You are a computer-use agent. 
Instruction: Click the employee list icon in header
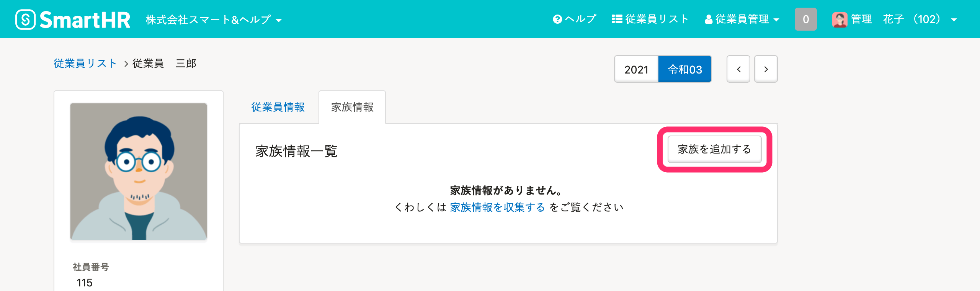[617, 19]
